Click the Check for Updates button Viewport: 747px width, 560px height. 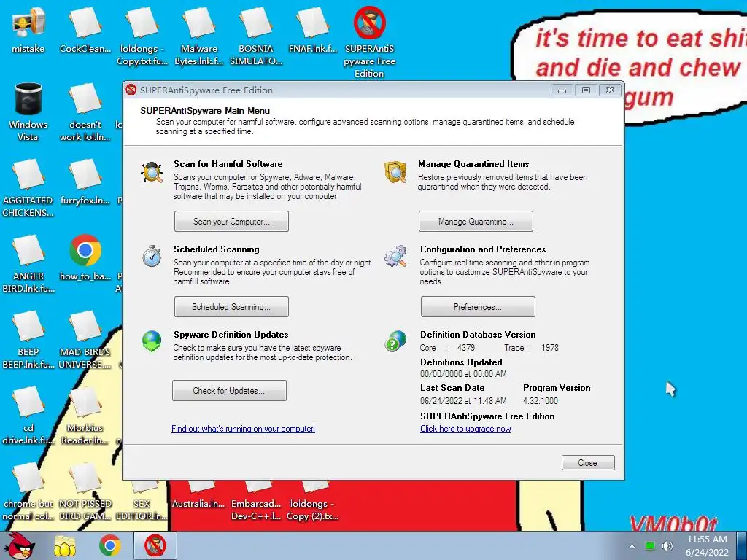(229, 391)
